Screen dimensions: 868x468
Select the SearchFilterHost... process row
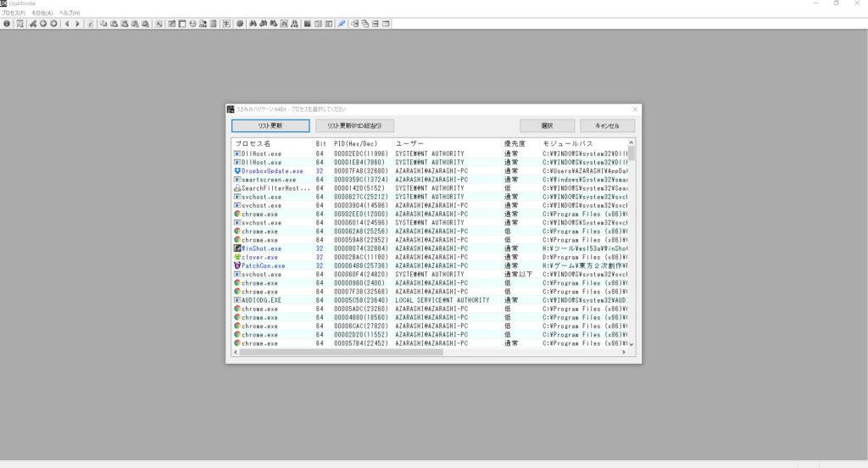pos(430,188)
